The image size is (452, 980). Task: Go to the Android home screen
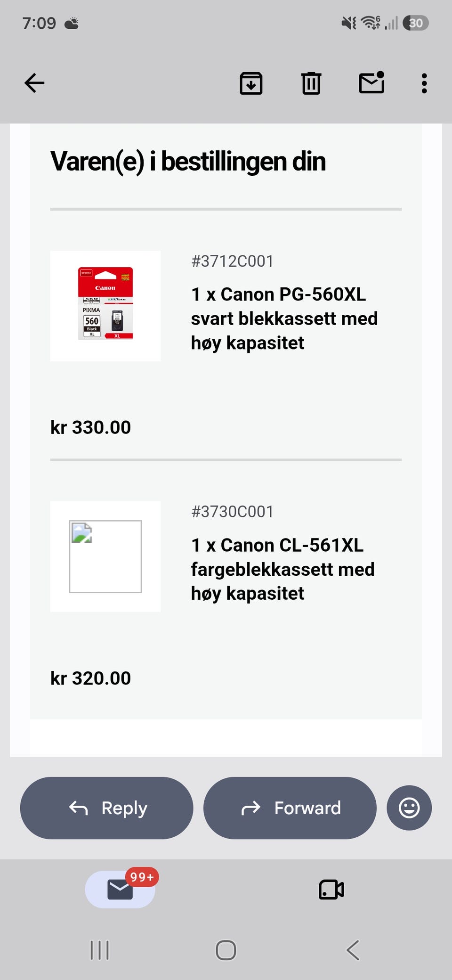226,950
